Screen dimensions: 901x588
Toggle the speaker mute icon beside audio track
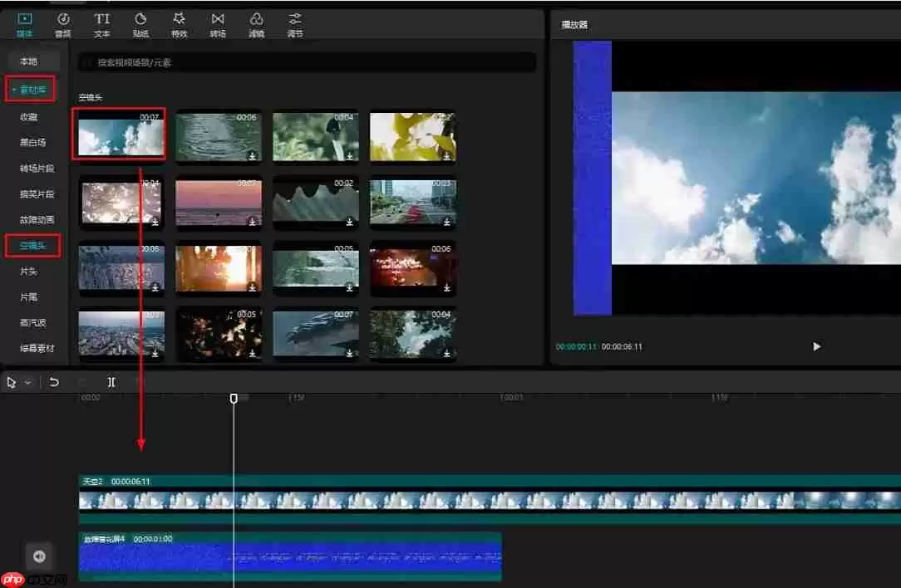pyautogui.click(x=39, y=556)
